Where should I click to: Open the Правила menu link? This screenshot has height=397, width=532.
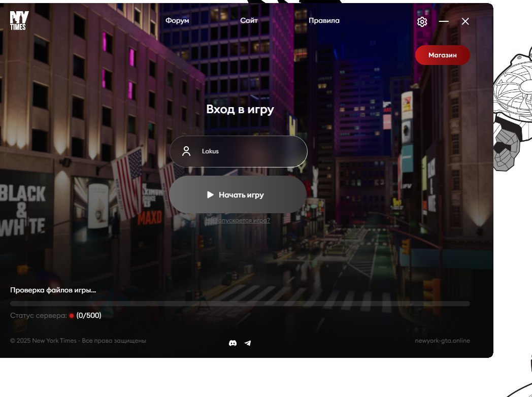tap(324, 21)
